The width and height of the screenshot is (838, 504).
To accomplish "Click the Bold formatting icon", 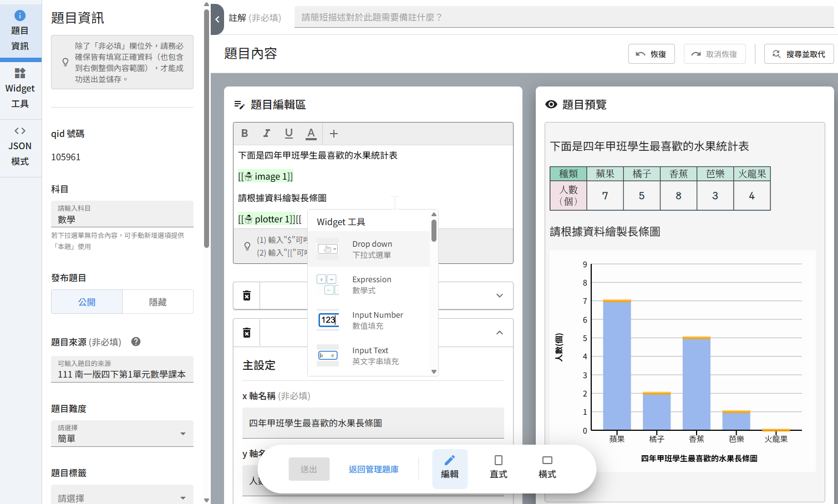I will tap(245, 133).
